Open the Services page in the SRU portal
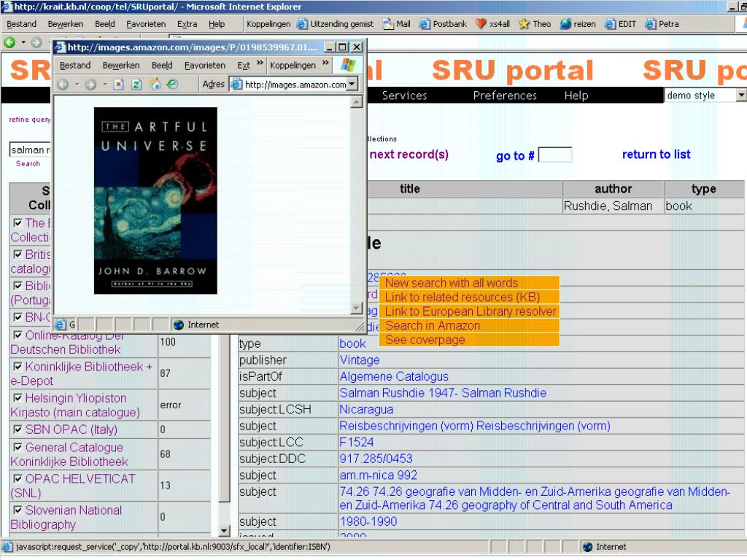 coord(404,96)
